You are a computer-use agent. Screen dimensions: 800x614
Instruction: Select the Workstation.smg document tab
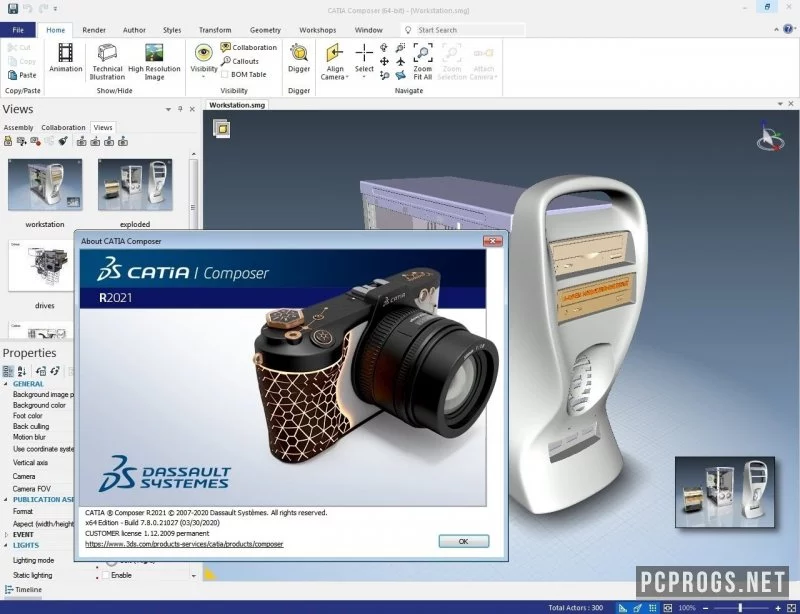pos(237,105)
